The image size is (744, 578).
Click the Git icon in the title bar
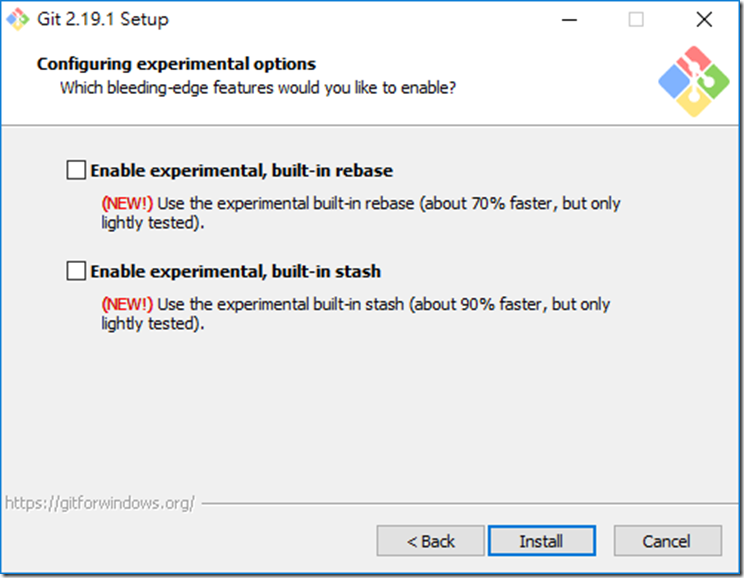(x=18, y=19)
